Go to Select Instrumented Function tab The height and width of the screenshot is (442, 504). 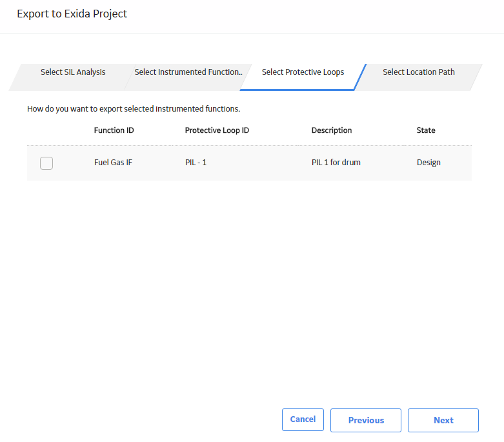point(188,72)
